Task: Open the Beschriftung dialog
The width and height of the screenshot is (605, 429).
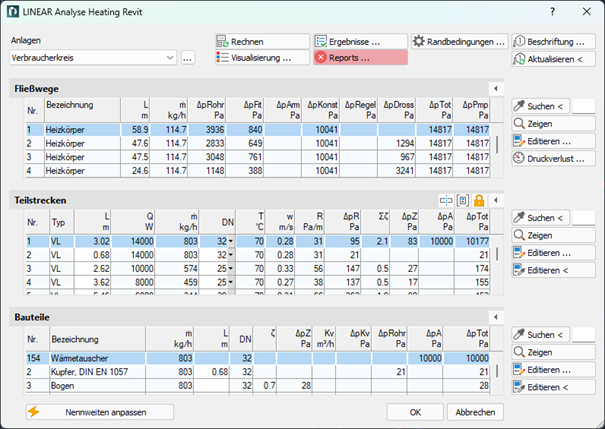Action: tap(553, 42)
